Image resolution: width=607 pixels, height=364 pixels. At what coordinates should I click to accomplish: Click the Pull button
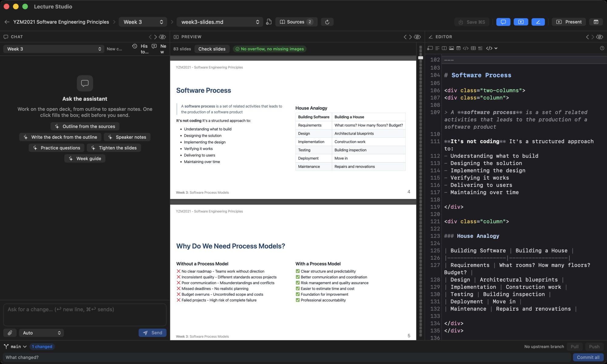click(575, 346)
